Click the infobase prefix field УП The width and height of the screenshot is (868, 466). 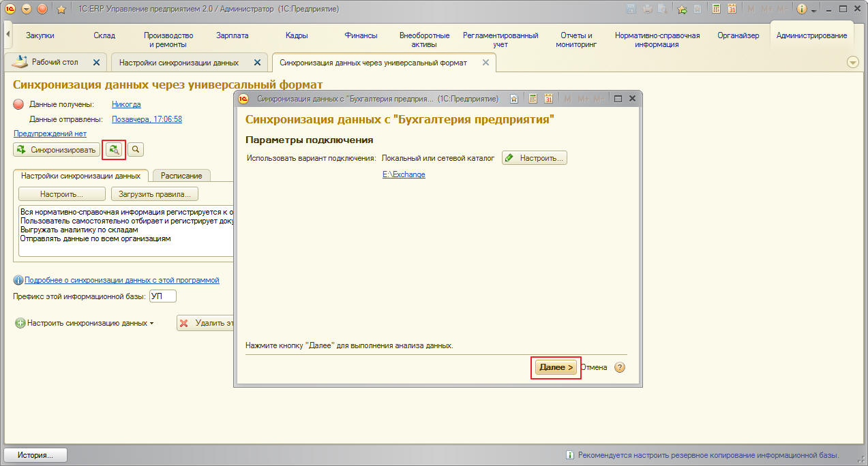tap(162, 296)
